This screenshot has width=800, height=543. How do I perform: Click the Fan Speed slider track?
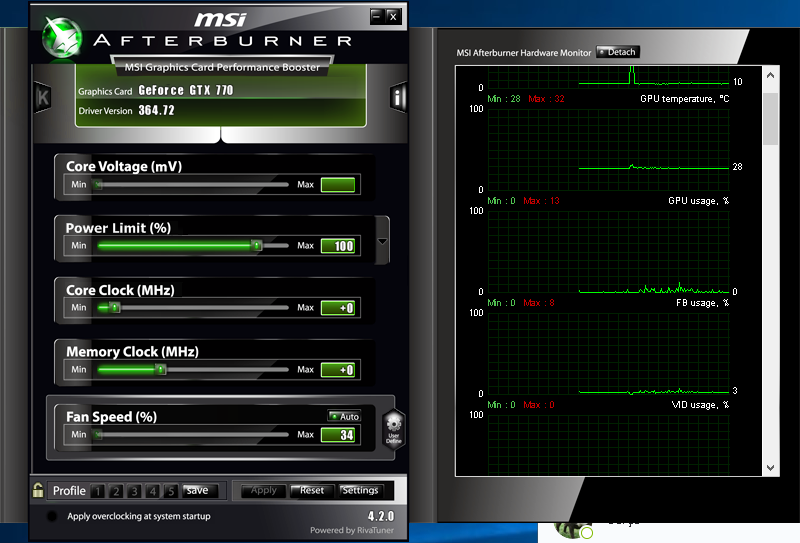click(x=193, y=435)
